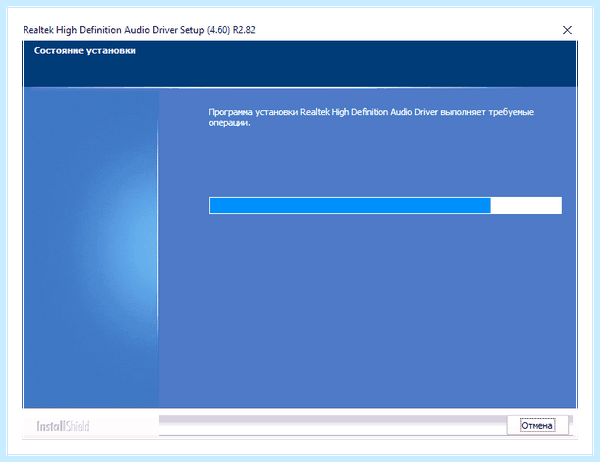Screen dimensions: 600x462
Task: Click the Отмена button to cancel setup
Action: tap(537, 425)
